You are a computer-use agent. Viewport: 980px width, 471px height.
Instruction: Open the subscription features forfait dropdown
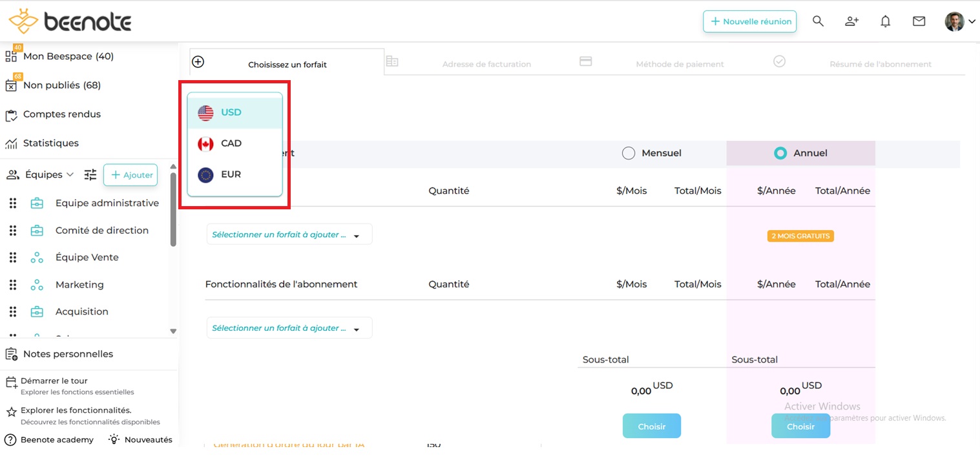click(289, 328)
